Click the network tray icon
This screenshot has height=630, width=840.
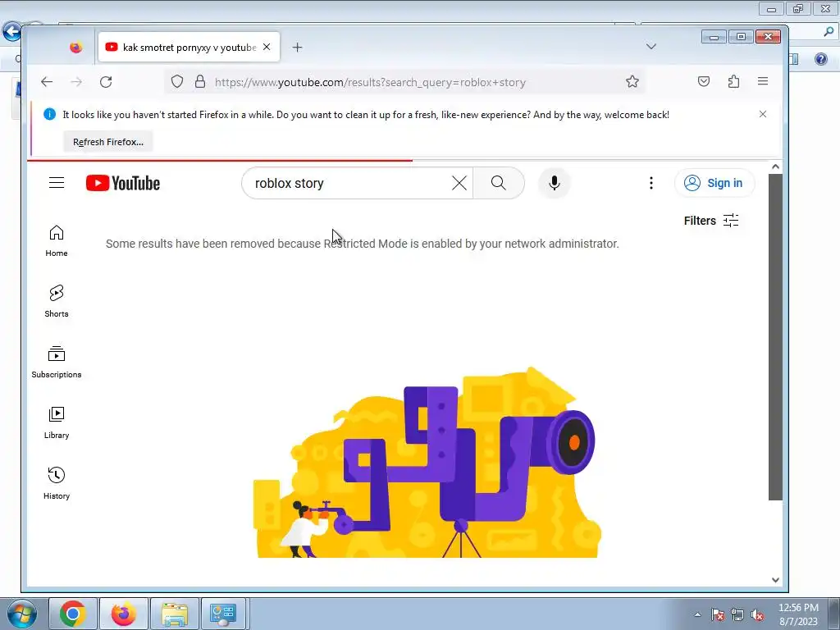[737, 614]
